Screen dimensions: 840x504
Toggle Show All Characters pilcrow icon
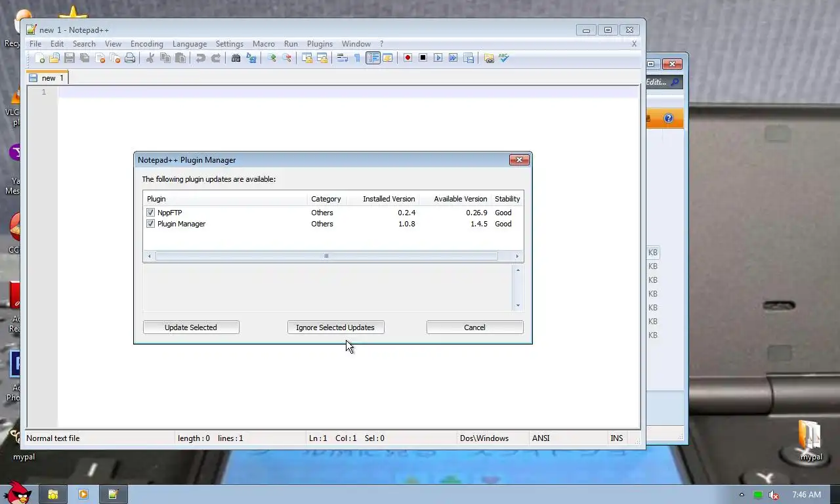click(357, 58)
